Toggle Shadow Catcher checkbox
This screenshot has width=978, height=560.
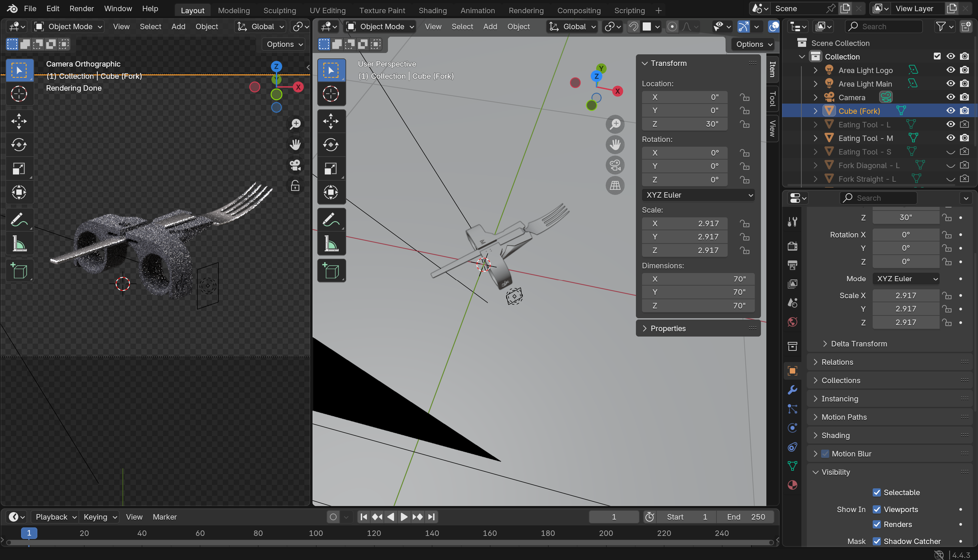tap(877, 541)
